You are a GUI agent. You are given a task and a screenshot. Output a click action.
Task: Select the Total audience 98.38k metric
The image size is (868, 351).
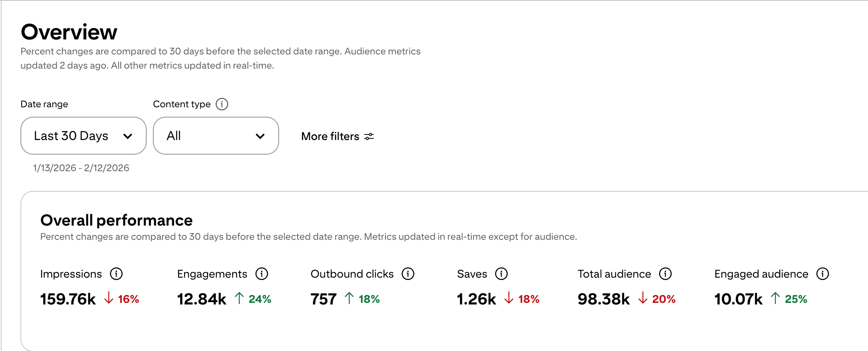(604, 299)
